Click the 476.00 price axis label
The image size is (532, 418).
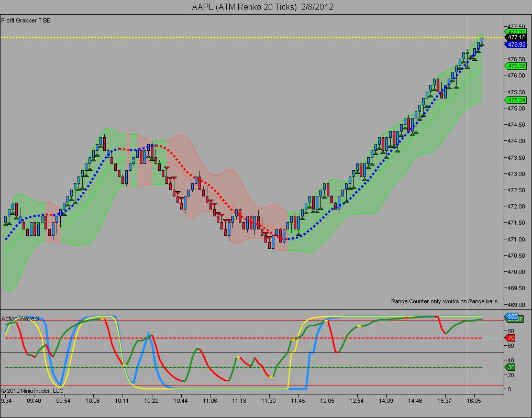click(x=516, y=75)
